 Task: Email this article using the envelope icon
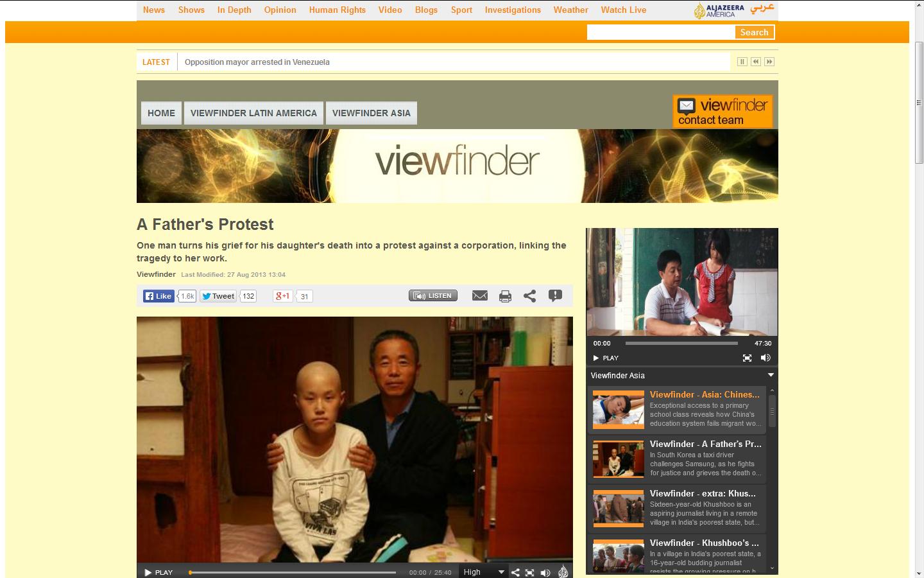coord(479,295)
